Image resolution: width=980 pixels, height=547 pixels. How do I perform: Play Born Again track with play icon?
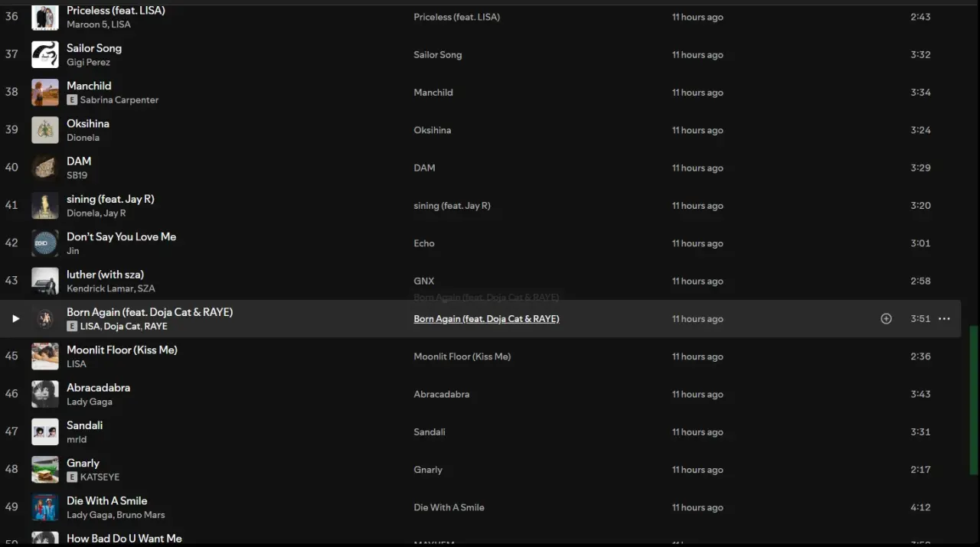[15, 318]
